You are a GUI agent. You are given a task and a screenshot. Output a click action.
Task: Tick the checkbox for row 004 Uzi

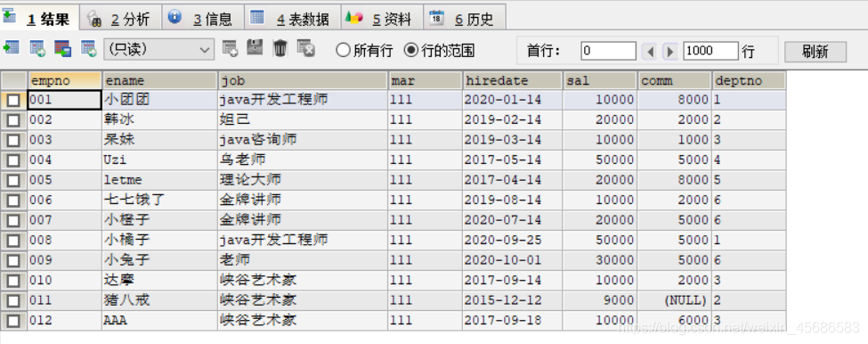pos(13,160)
